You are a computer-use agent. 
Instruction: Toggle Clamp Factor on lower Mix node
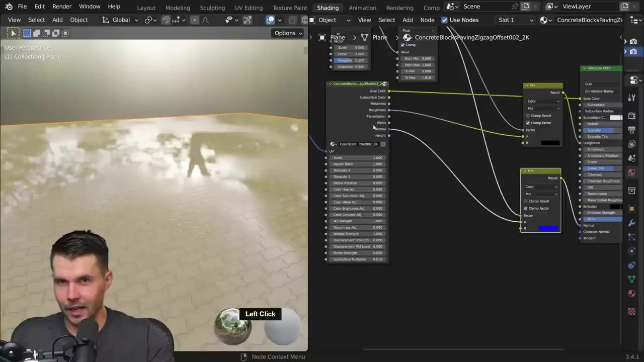(526, 208)
